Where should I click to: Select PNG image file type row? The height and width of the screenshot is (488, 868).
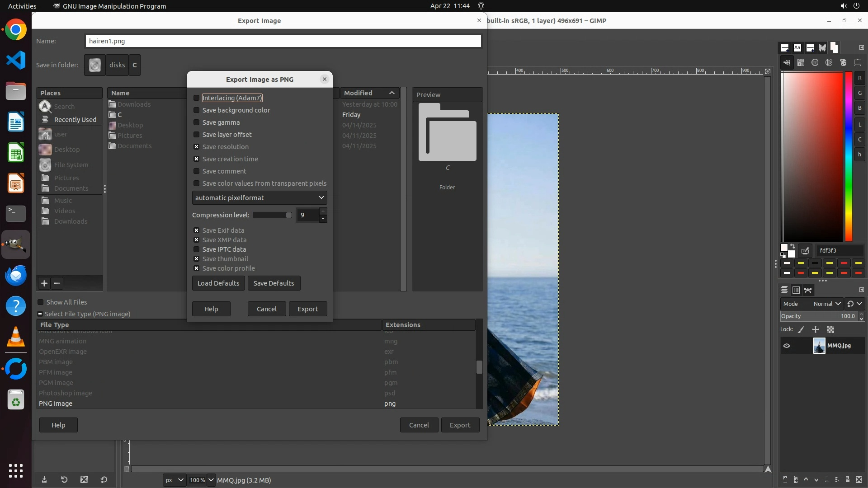click(56, 404)
